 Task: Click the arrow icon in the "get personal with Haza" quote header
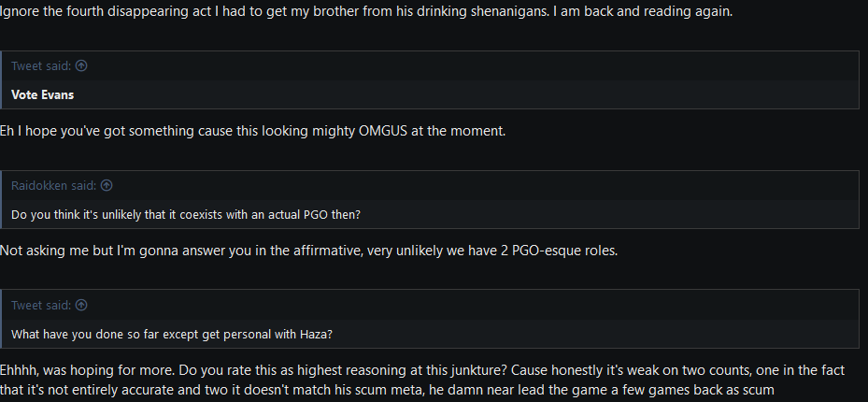[x=81, y=305]
